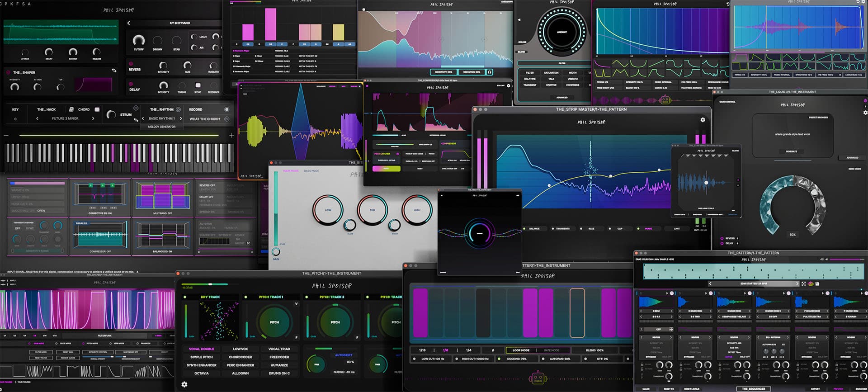The image size is (868, 392).
Task: Toggle PITCH TRACK 1 enable dot
Action: (x=245, y=297)
